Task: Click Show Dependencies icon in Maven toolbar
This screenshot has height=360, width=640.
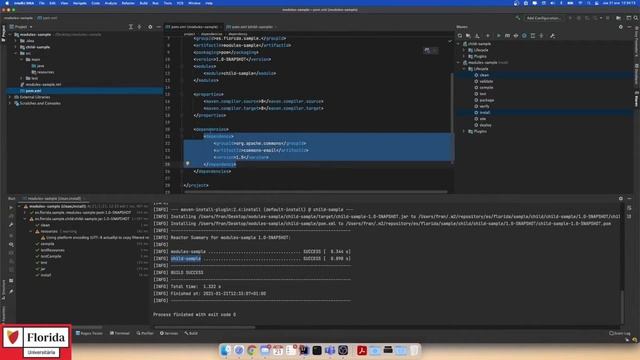Action: tap(533, 36)
